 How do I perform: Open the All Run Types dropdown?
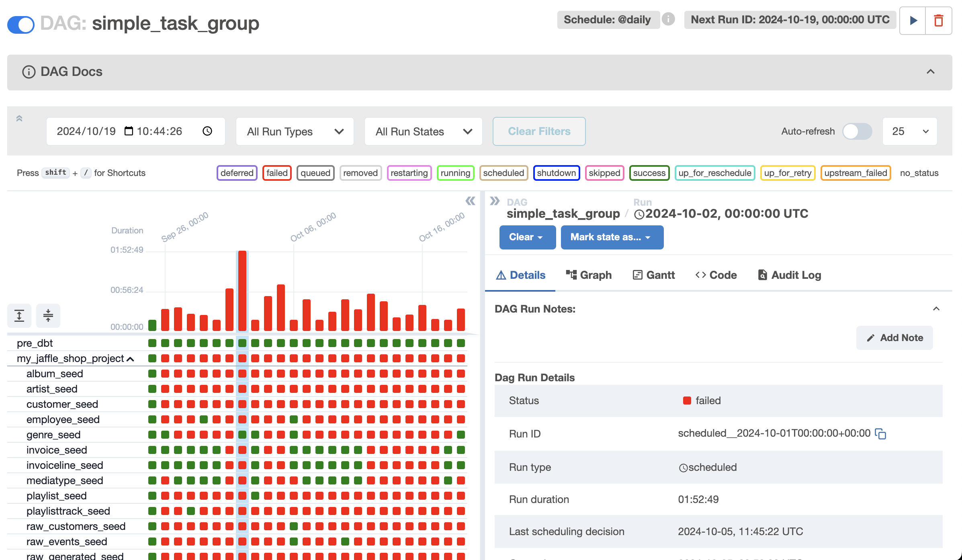(295, 131)
